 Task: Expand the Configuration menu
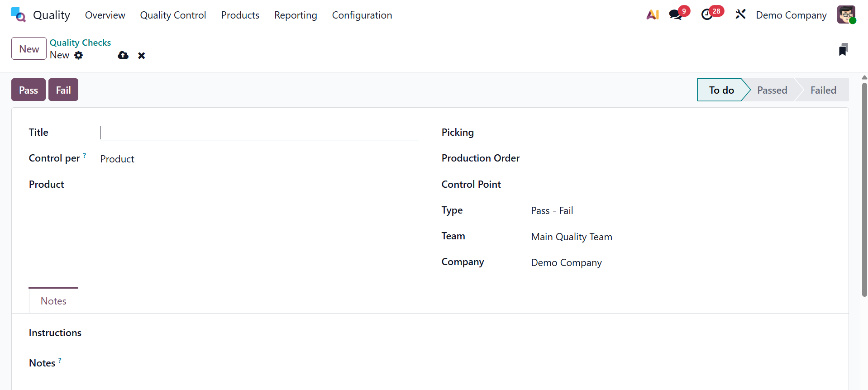tap(362, 15)
